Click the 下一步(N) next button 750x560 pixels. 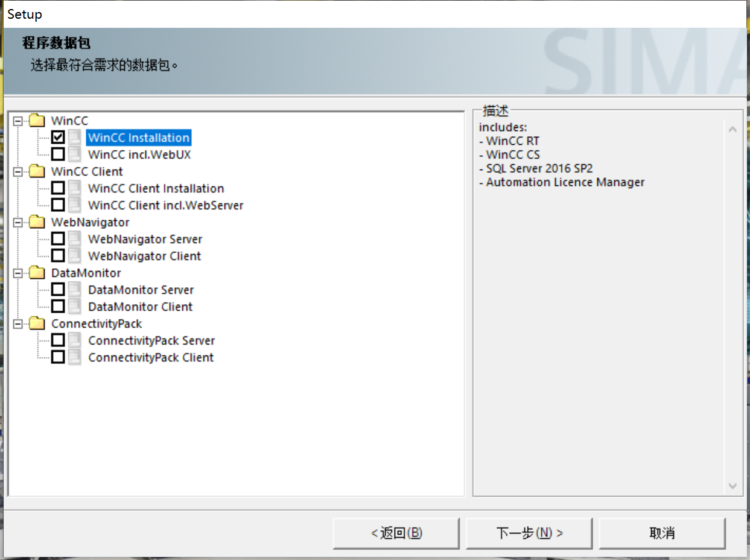[529, 533]
